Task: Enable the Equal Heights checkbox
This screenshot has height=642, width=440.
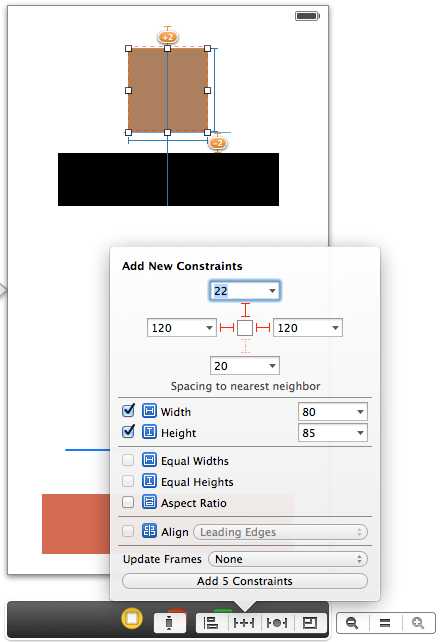Action: click(x=128, y=481)
